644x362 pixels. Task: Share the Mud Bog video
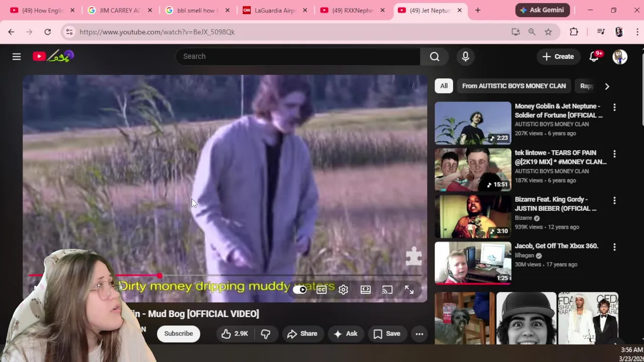[x=302, y=334]
